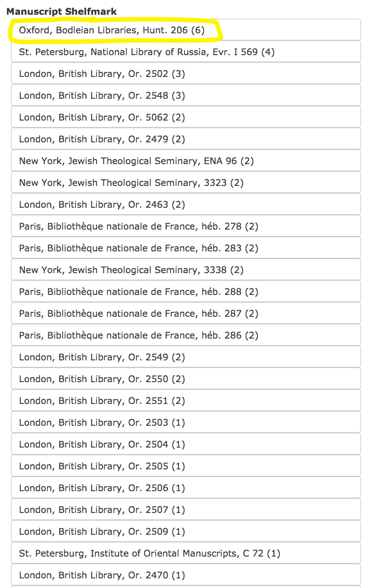The height and width of the screenshot is (588, 365).
Task: Choose Jewish Theological Seminary 3323 shelfmark
Action: (186, 182)
